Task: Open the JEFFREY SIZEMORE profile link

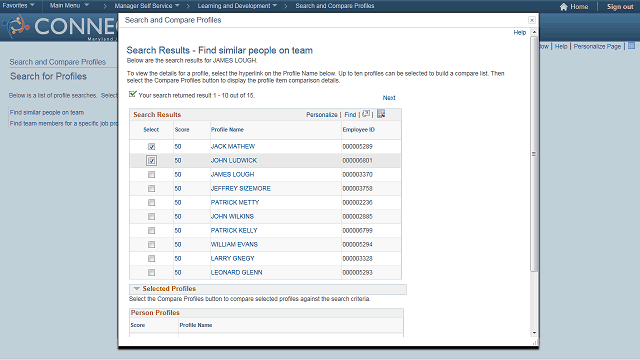Action: pos(240,189)
